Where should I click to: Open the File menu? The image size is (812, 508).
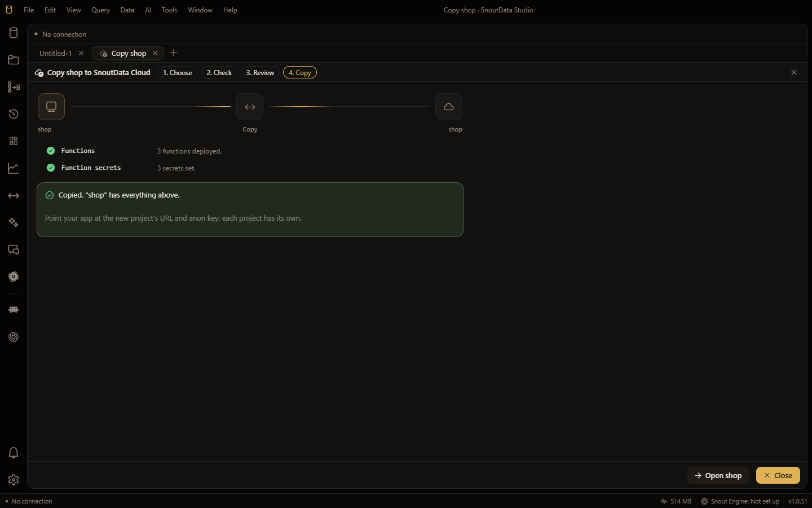tap(29, 10)
